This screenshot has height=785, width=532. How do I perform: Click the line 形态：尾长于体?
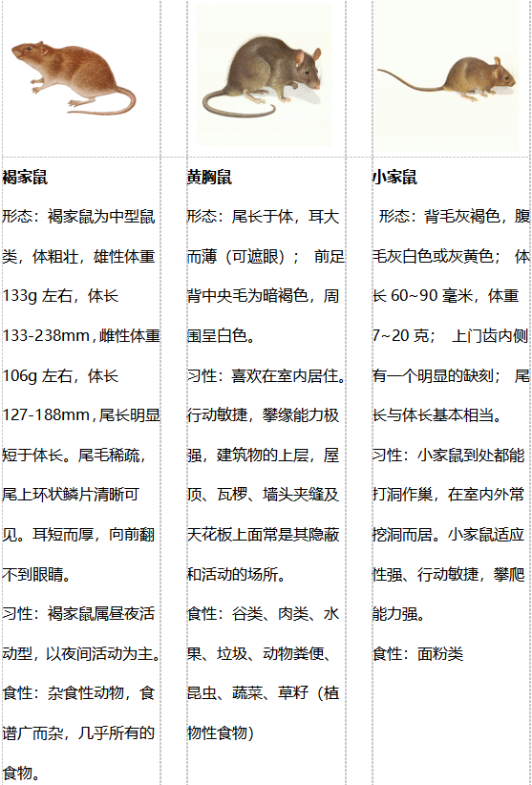[x=264, y=217]
